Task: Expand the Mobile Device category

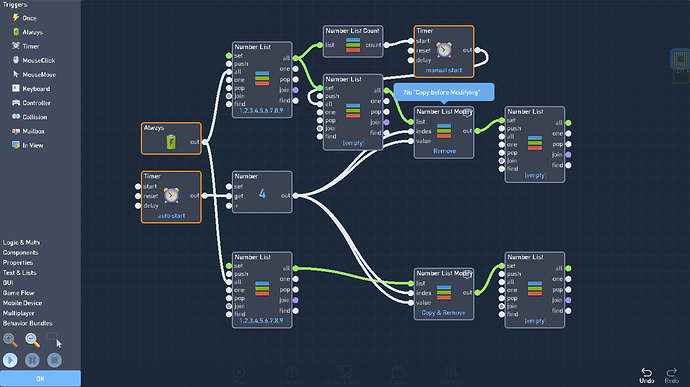Action: (22, 303)
